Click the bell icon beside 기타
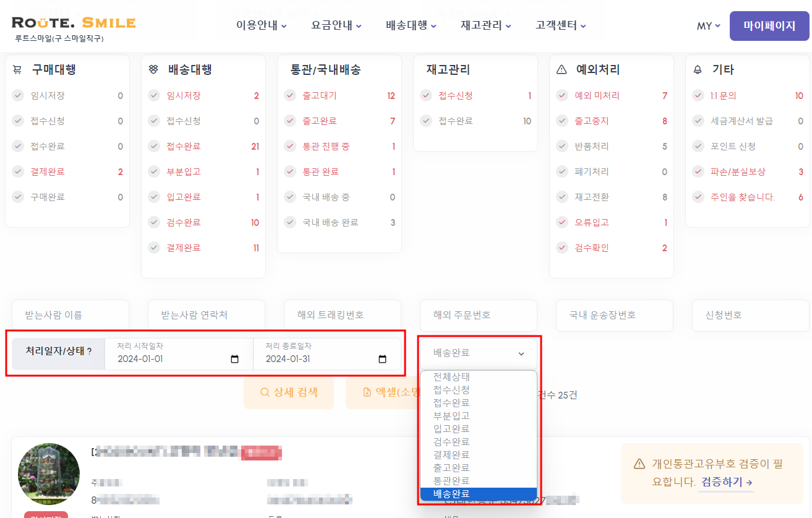The height and width of the screenshot is (518, 812). point(698,70)
